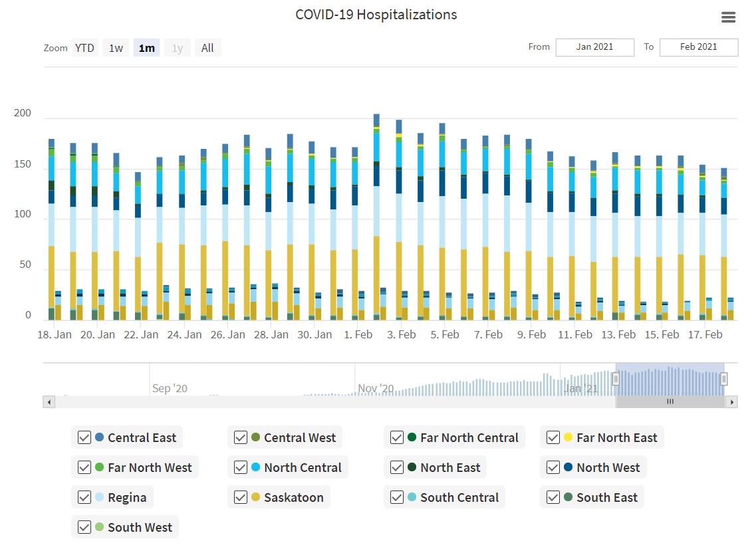Uncheck the Central West checkbox

click(241, 438)
